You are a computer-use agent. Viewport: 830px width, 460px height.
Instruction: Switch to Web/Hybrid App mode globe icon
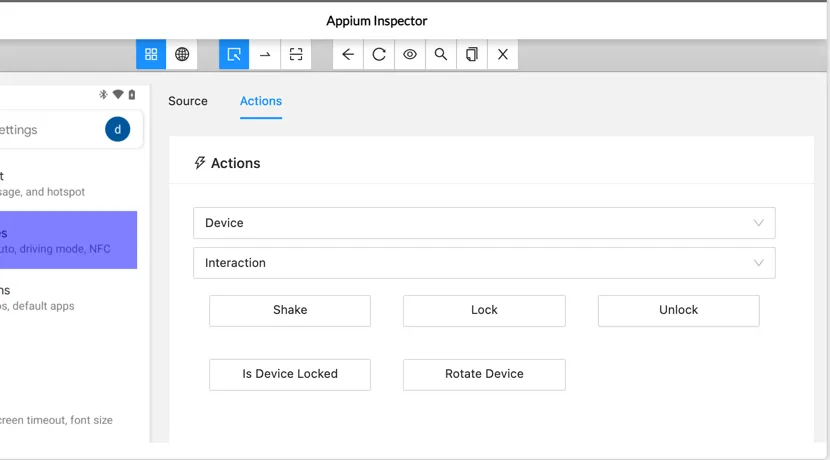(x=182, y=55)
